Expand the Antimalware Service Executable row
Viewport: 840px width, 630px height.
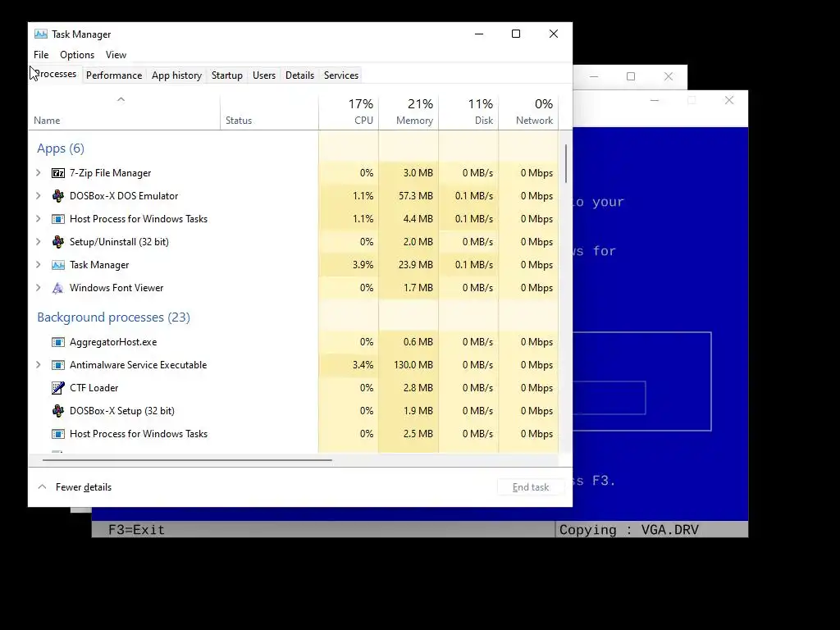(38, 365)
